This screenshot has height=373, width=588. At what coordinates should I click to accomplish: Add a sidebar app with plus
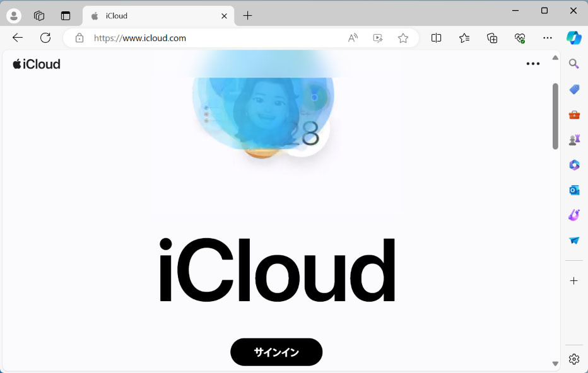pyautogui.click(x=573, y=281)
